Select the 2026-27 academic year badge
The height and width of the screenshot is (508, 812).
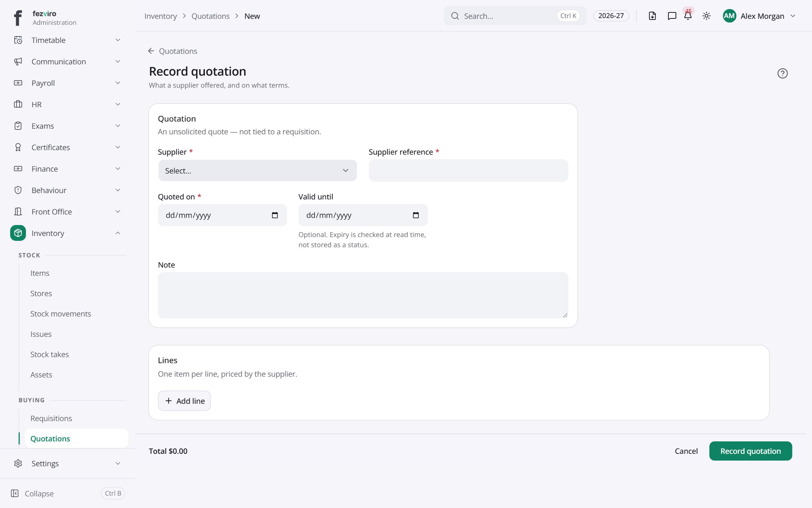pyautogui.click(x=611, y=16)
